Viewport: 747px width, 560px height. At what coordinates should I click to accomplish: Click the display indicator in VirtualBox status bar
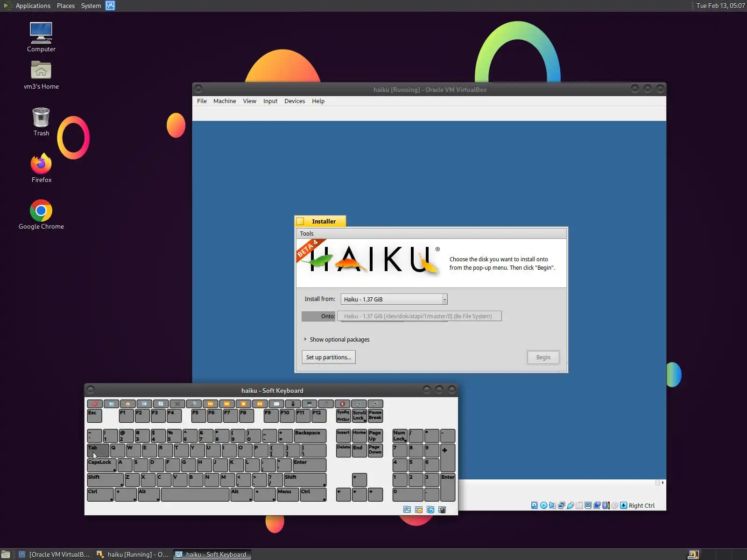[x=588, y=505]
